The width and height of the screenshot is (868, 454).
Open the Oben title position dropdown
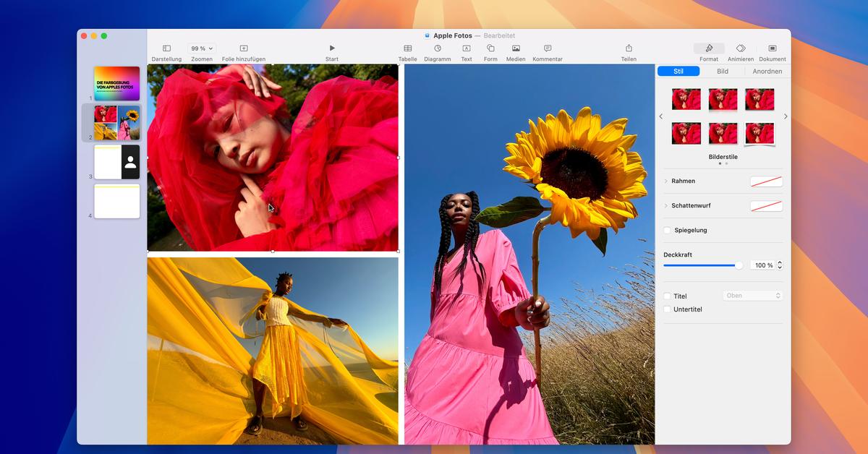[752, 296]
